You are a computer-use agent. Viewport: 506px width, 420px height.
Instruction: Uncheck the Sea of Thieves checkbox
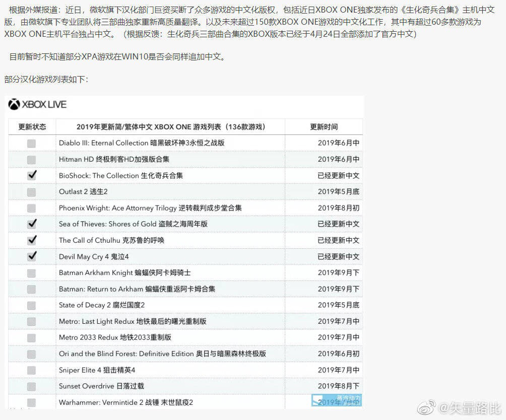point(32,224)
